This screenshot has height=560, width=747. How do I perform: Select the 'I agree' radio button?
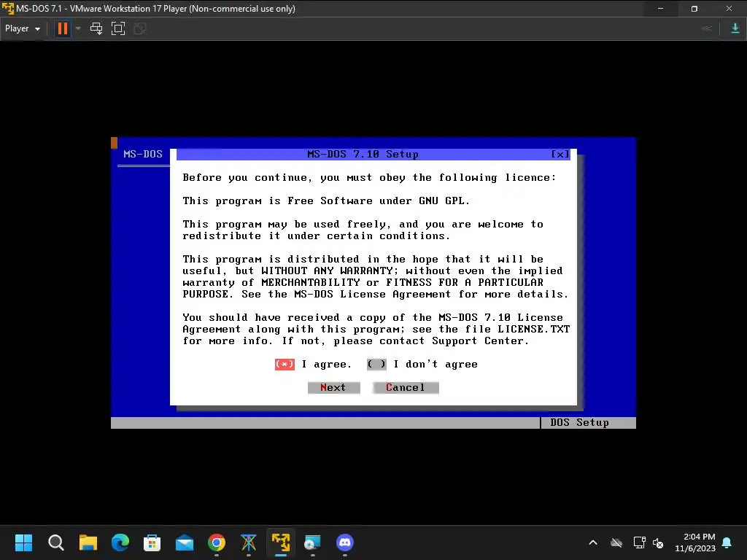point(285,365)
